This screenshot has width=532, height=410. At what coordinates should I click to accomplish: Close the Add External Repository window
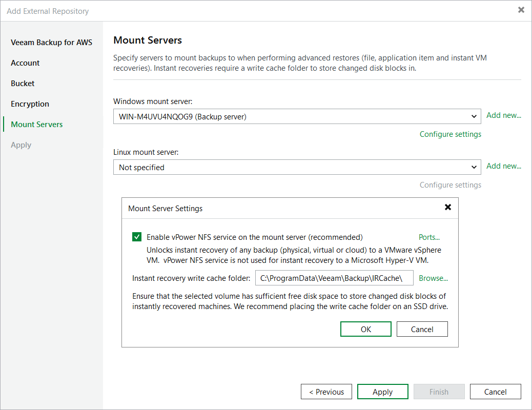point(521,10)
